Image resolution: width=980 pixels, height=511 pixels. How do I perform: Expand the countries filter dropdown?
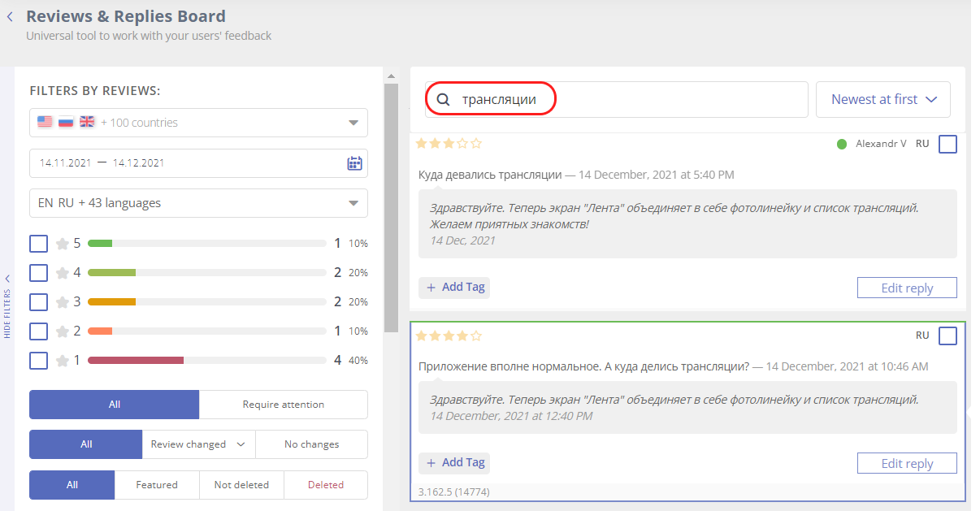point(353,123)
